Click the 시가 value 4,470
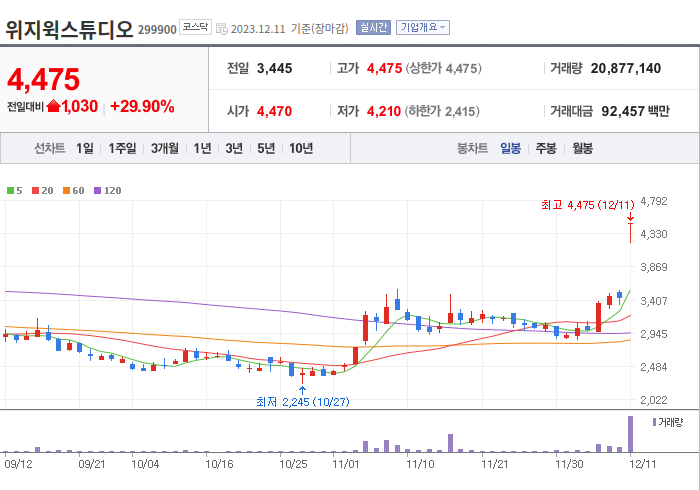Screen dimensions: 700x490 click(274, 111)
